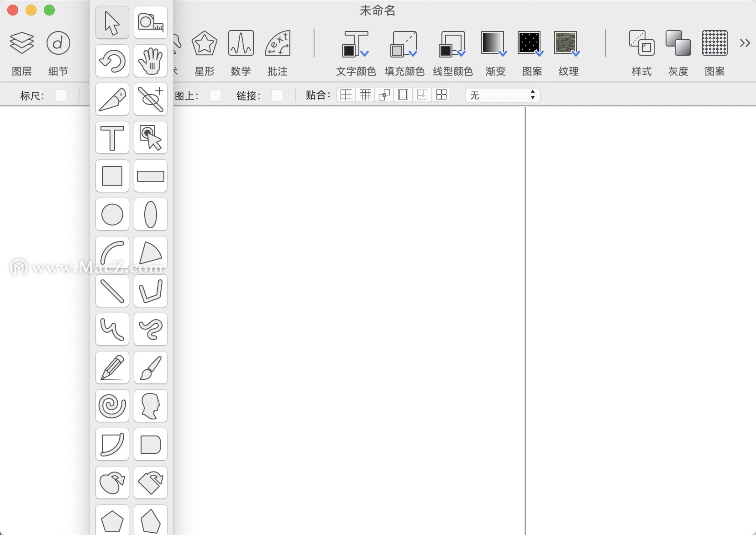Select the knife cutting tool

(x=112, y=99)
